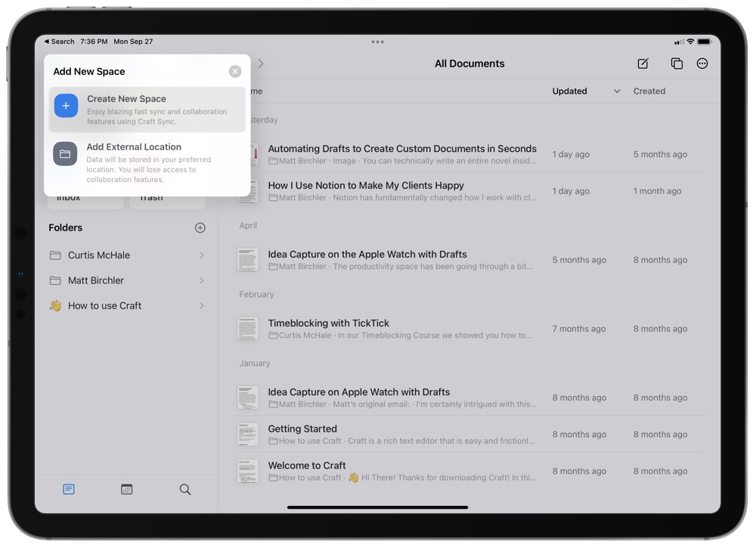This screenshot has height=548, width=756.
Task: Click the add folder plus icon
Action: [200, 228]
